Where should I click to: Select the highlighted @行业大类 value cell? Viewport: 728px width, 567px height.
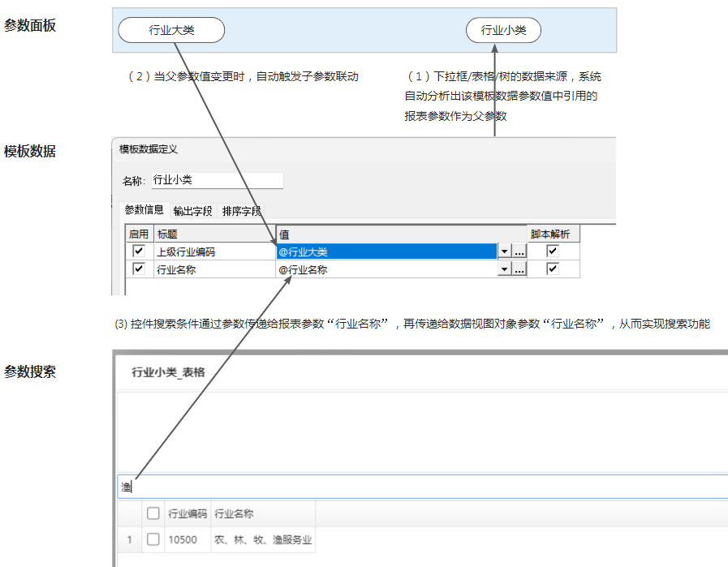[x=386, y=252]
